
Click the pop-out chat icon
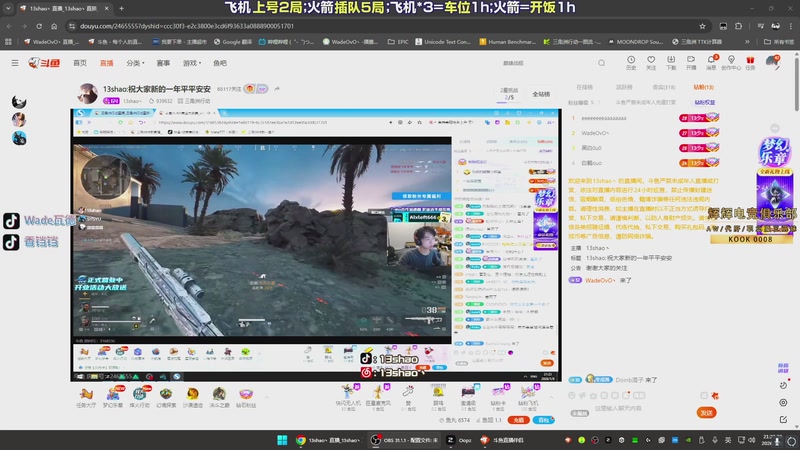(783, 419)
